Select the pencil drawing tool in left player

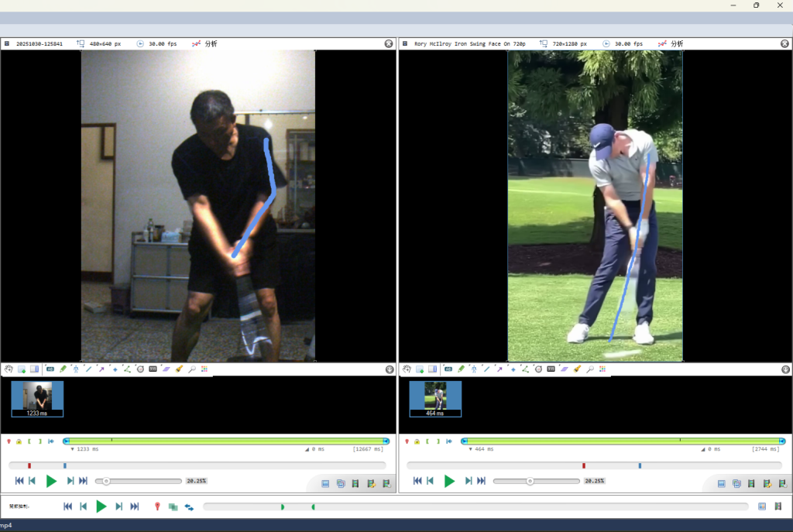coord(63,369)
